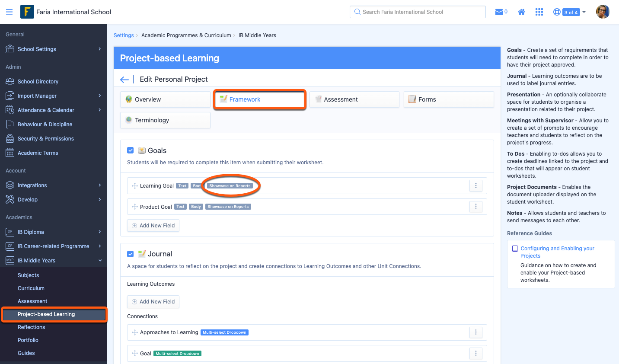The width and height of the screenshot is (619, 364).
Task: Expand the Develop submenu
Action: tap(100, 199)
